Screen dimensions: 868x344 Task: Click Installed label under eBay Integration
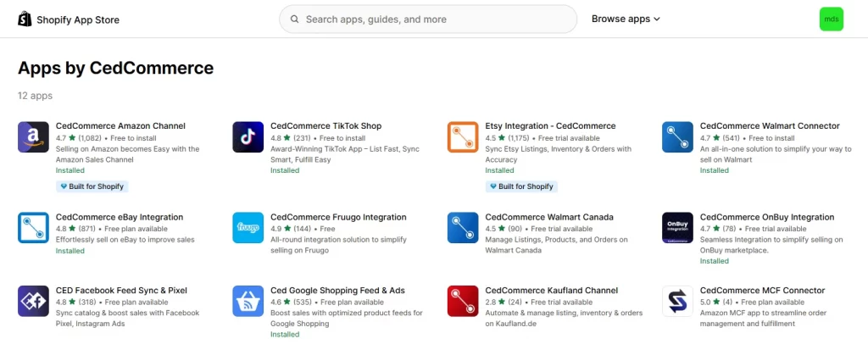(70, 251)
